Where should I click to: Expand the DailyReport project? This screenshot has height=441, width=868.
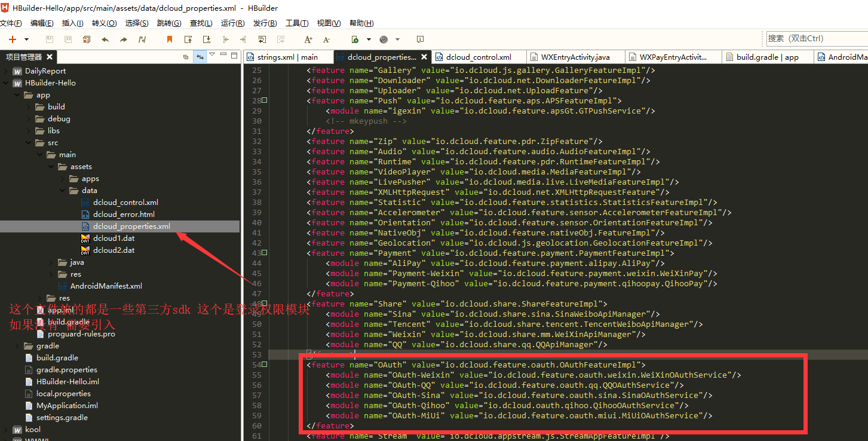pos(6,71)
